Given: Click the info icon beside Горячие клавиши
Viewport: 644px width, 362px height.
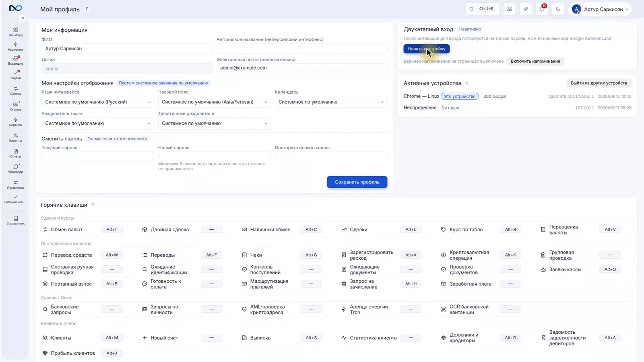Looking at the screenshot, I should click(93, 205).
